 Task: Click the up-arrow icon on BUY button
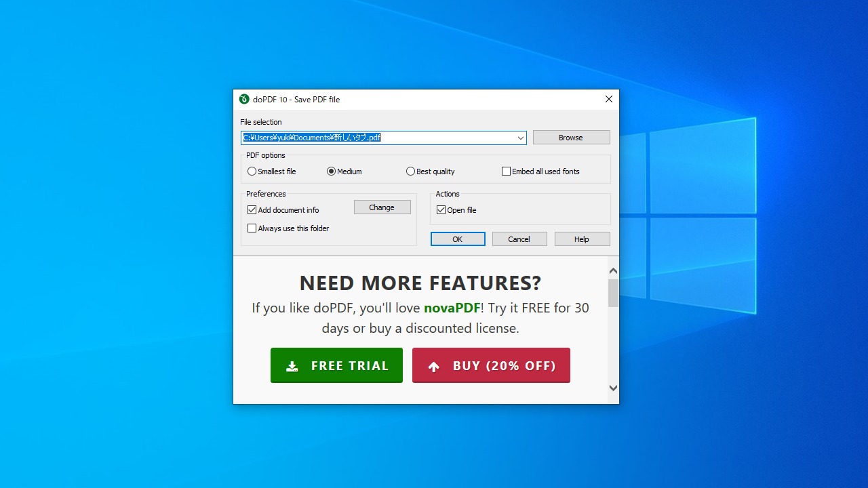(434, 367)
